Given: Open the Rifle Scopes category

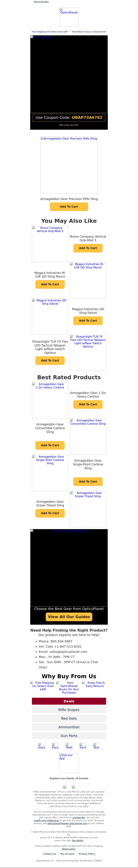Looking at the screenshot, I should pos(69,710).
